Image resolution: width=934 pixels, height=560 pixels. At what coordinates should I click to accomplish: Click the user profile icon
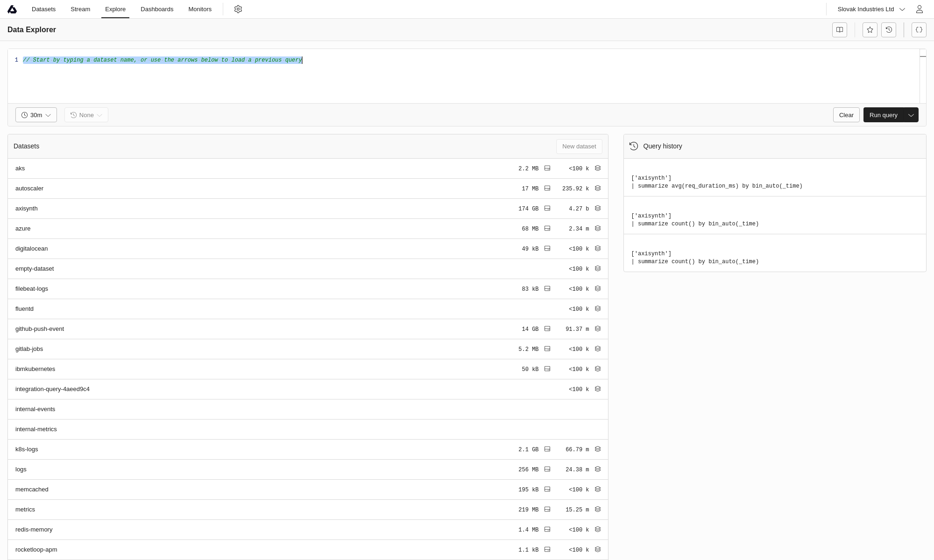920,9
